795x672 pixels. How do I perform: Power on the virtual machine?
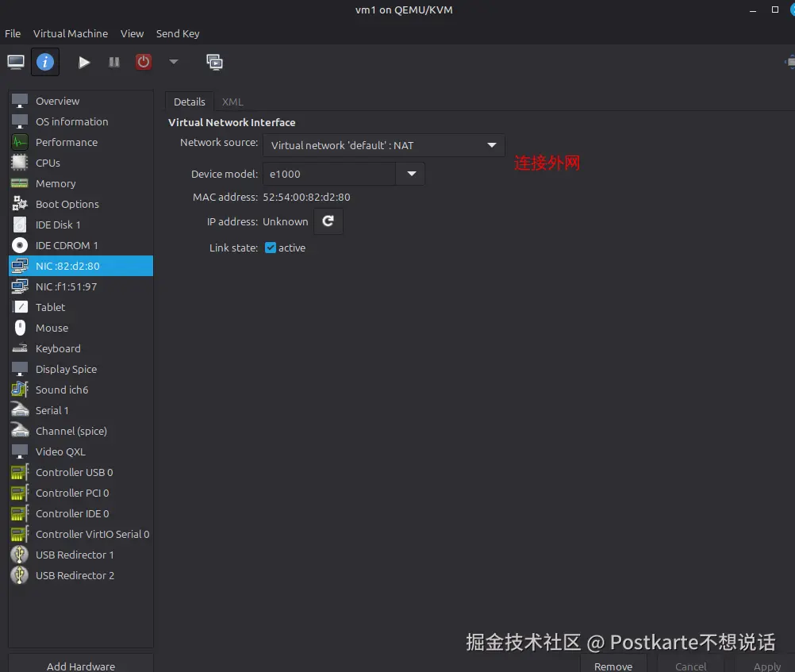(84, 62)
